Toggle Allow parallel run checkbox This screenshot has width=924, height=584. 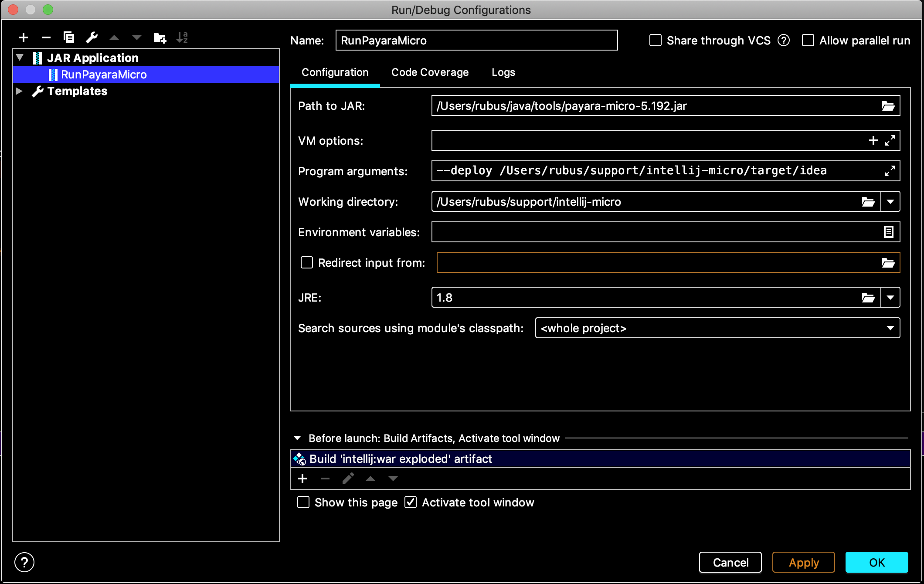tap(808, 41)
